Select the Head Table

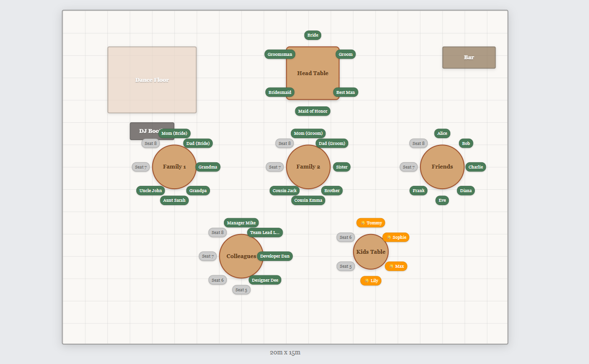click(312, 73)
